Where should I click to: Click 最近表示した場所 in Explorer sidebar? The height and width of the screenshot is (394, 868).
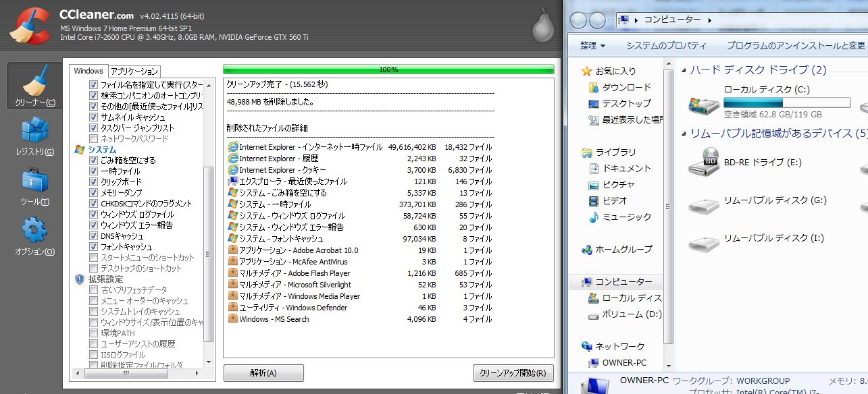[625, 119]
